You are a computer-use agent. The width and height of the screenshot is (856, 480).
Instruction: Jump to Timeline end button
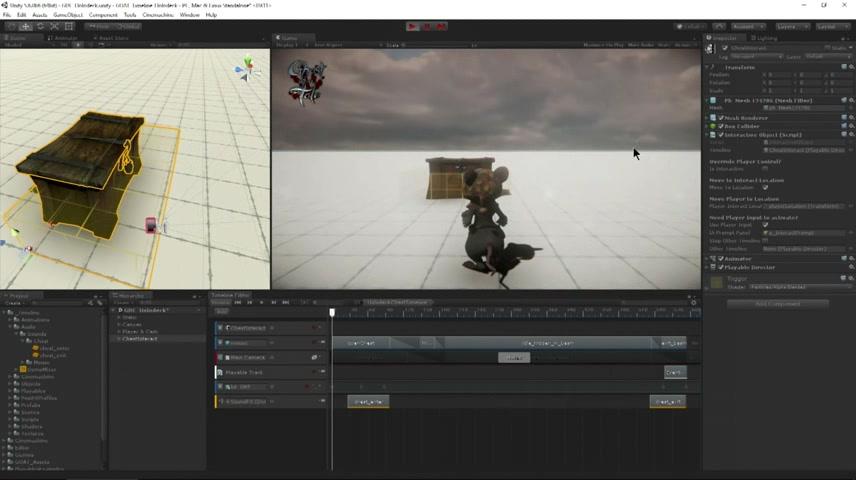286,302
